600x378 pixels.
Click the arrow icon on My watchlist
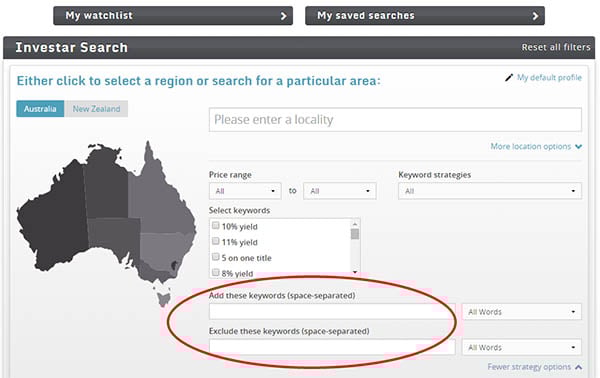[x=284, y=16]
